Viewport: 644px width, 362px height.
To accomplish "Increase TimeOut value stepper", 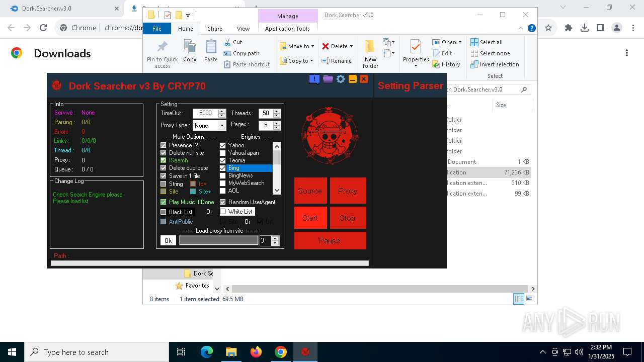I will (222, 111).
